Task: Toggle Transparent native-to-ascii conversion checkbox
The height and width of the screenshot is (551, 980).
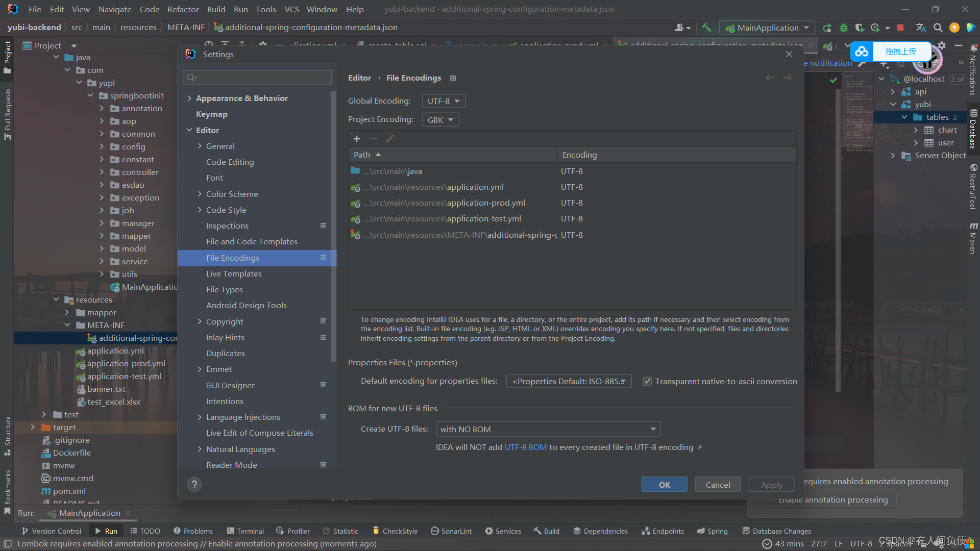Action: pos(647,381)
